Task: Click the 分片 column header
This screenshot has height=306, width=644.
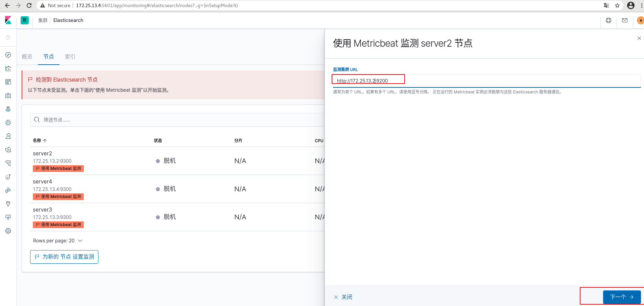Action: [238, 140]
